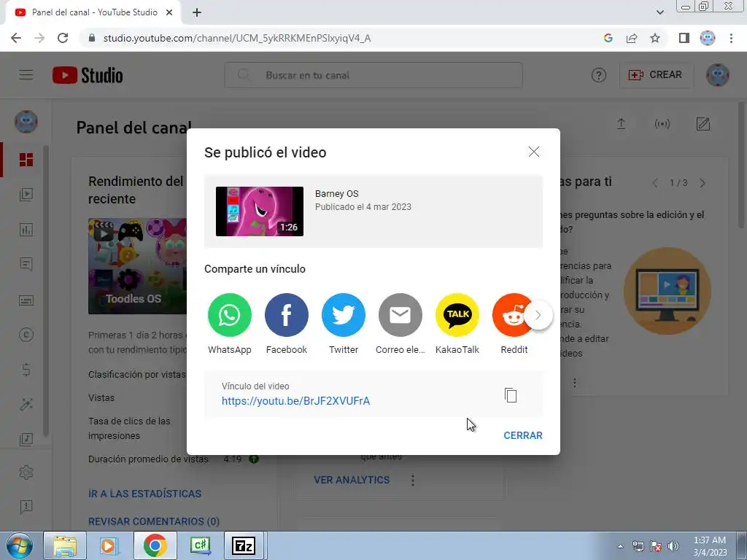Open Windows Explorer from the taskbar
This screenshot has height=560, width=747.
[65, 545]
